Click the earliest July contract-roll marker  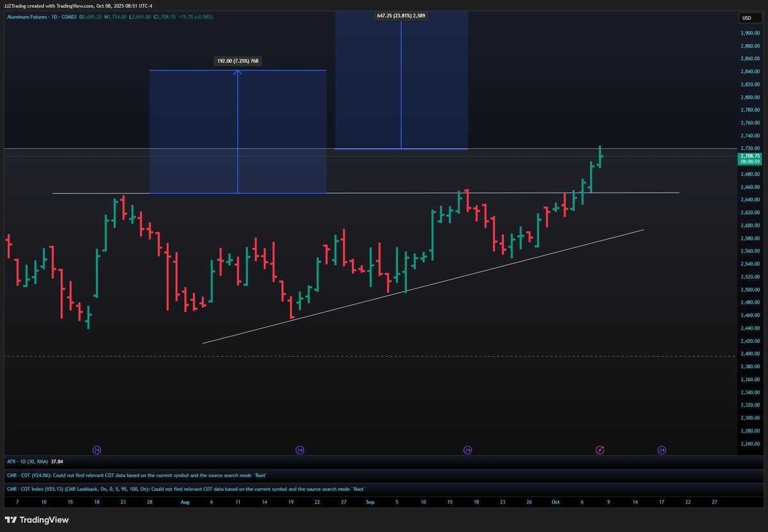(x=97, y=450)
